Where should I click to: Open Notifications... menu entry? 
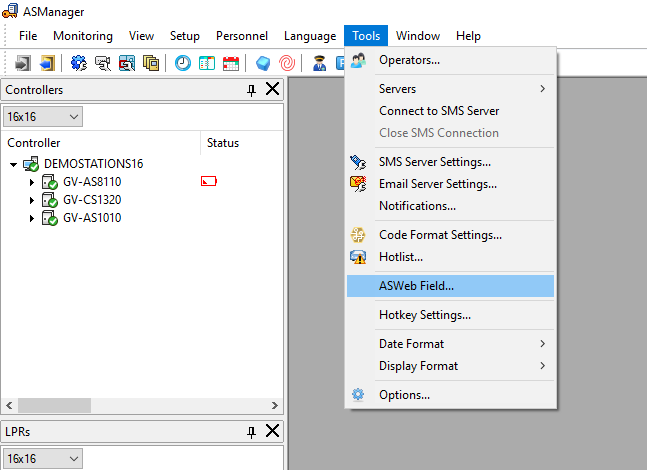tap(450, 205)
